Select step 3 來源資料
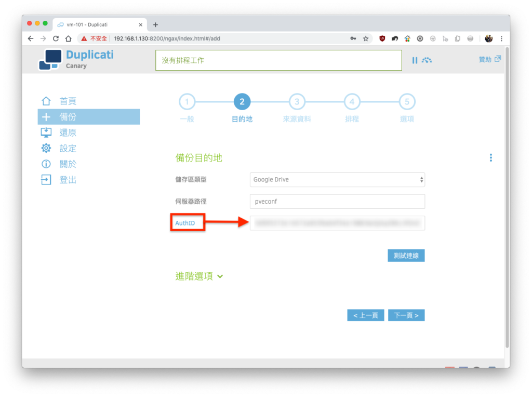Screen dimensions: 532x397 tap(297, 102)
